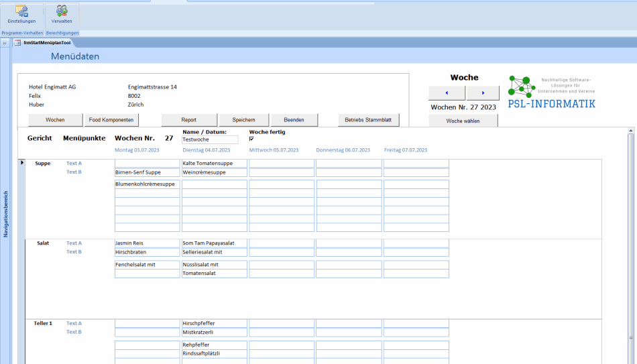The image size is (637, 364).
Task: Click the Tomatensalat cell
Action: coord(214,274)
